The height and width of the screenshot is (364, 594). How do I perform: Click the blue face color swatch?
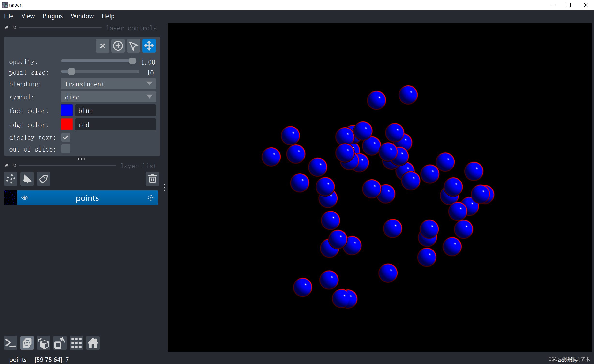click(67, 111)
